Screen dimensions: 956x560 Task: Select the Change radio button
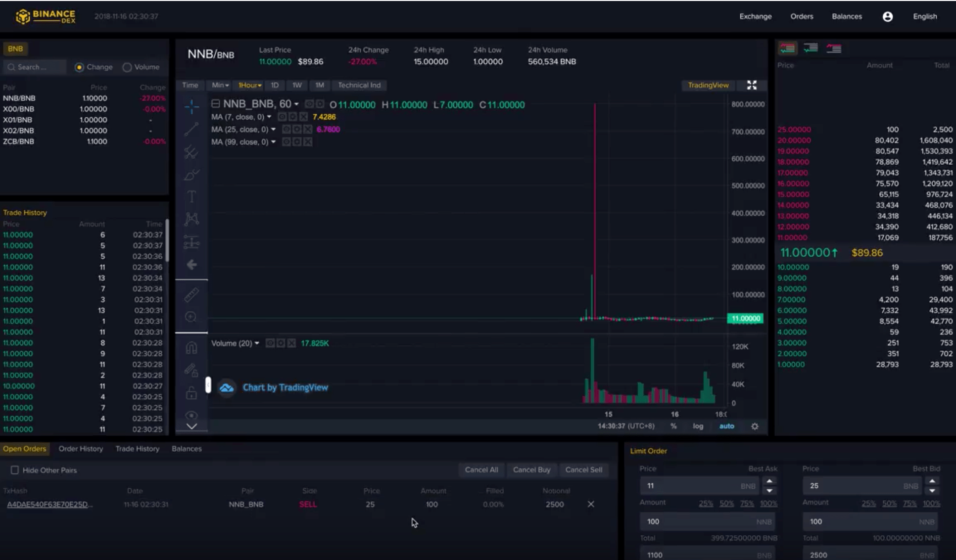click(79, 67)
